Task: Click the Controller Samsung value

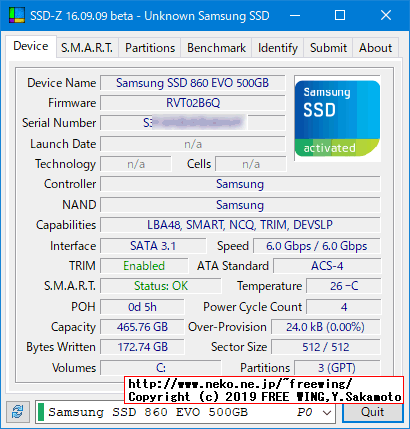Action: (x=240, y=184)
